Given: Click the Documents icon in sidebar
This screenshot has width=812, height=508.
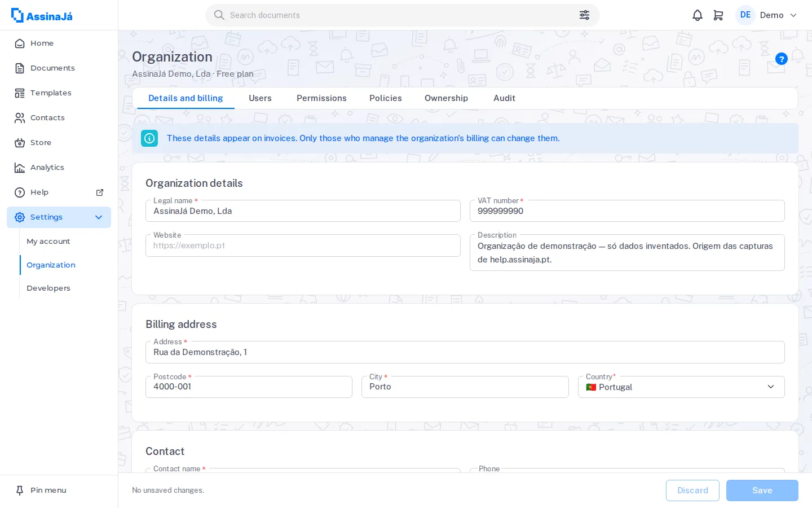Looking at the screenshot, I should point(20,68).
